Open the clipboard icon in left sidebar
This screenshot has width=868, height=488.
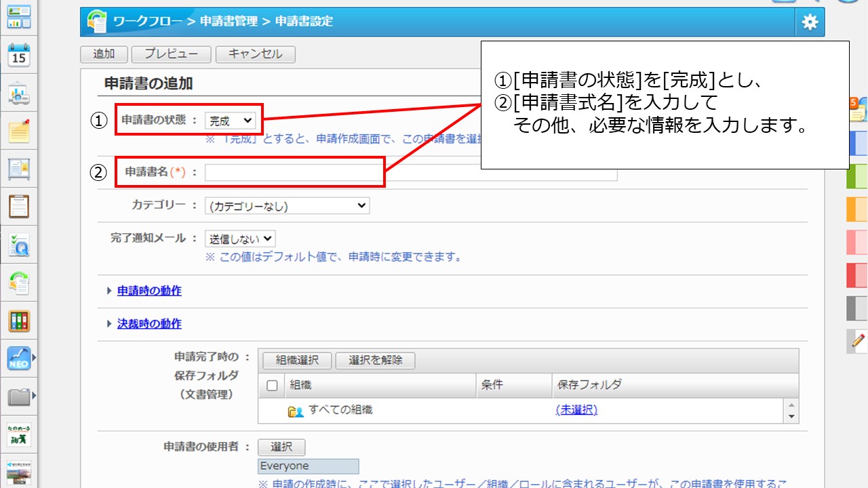19,206
